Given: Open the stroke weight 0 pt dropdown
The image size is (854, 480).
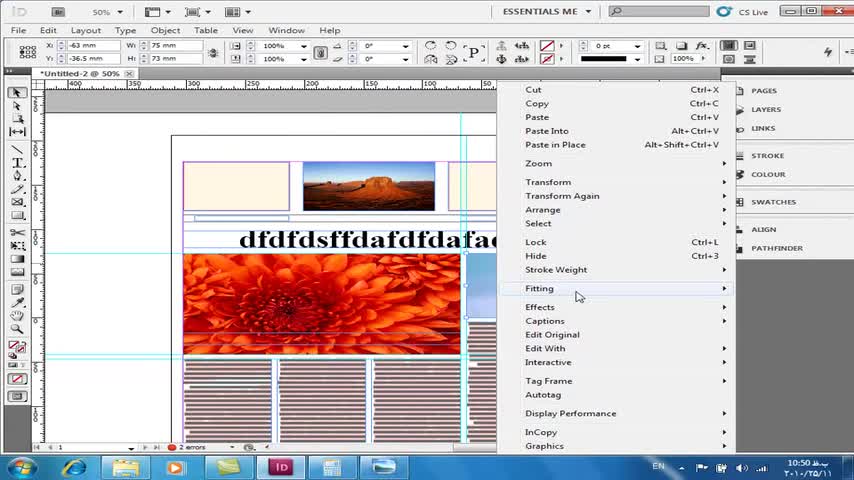Looking at the screenshot, I should pos(637,46).
